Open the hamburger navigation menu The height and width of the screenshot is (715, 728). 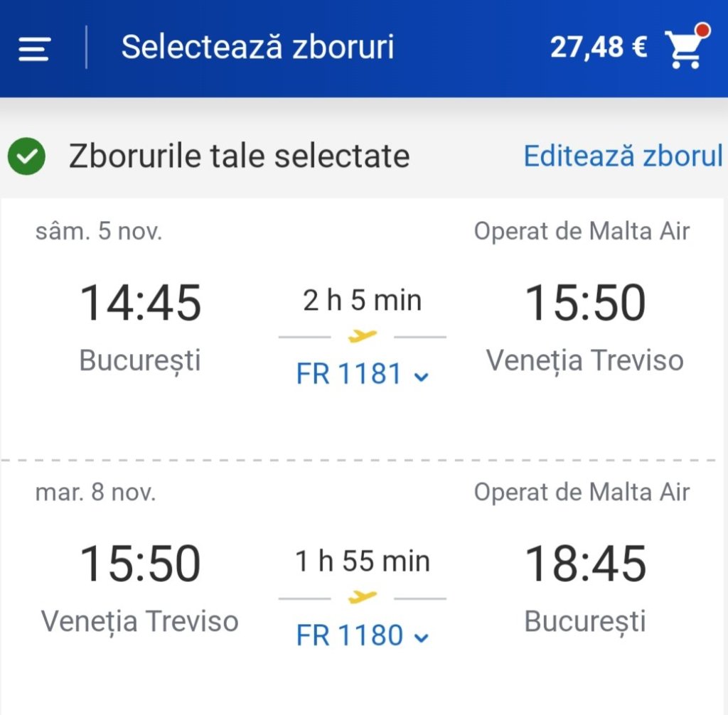[34, 48]
